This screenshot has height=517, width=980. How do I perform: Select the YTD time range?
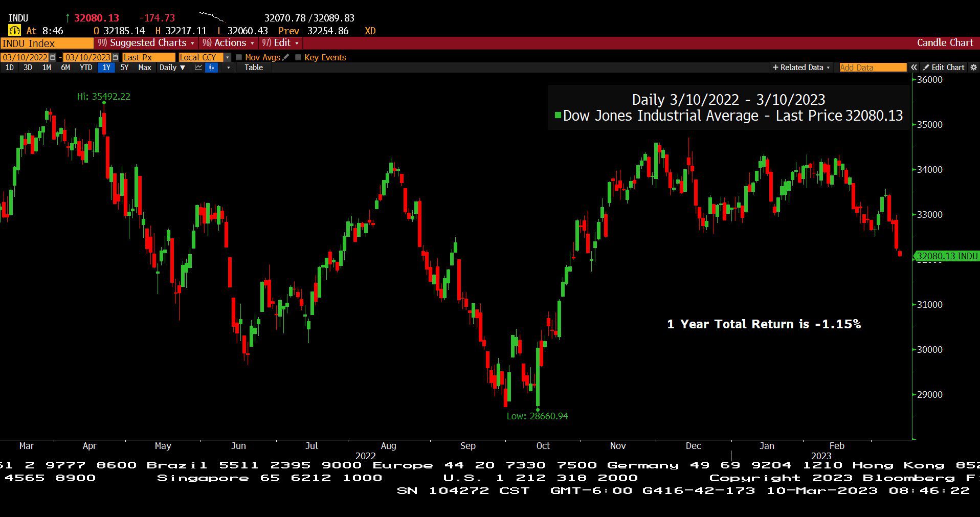pyautogui.click(x=86, y=68)
